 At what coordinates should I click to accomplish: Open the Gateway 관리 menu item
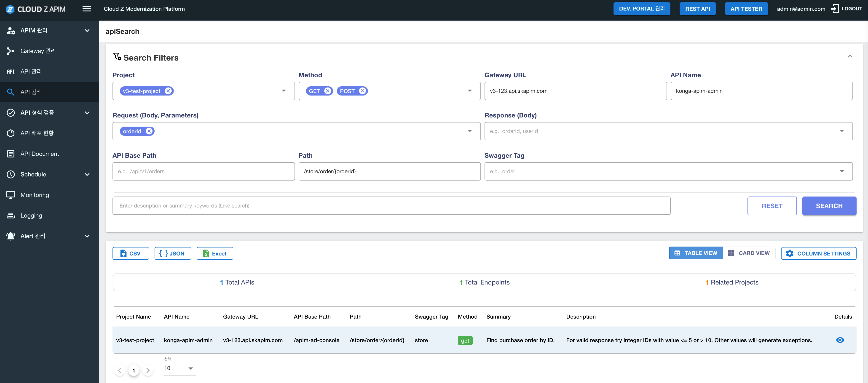[x=38, y=51]
